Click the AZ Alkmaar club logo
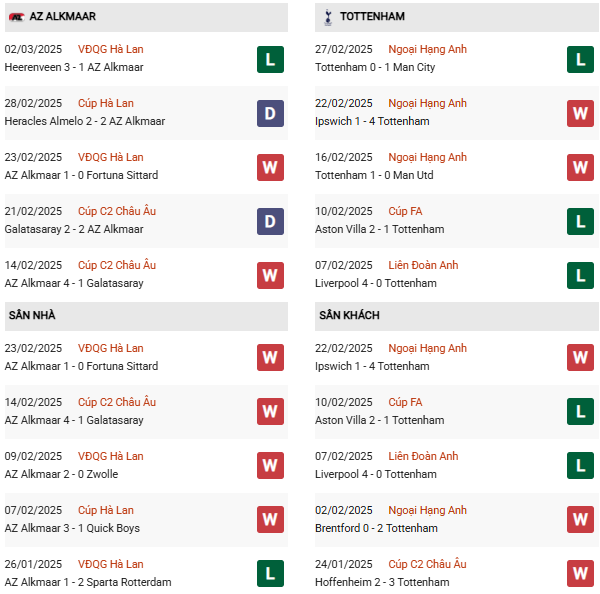 [16, 17]
